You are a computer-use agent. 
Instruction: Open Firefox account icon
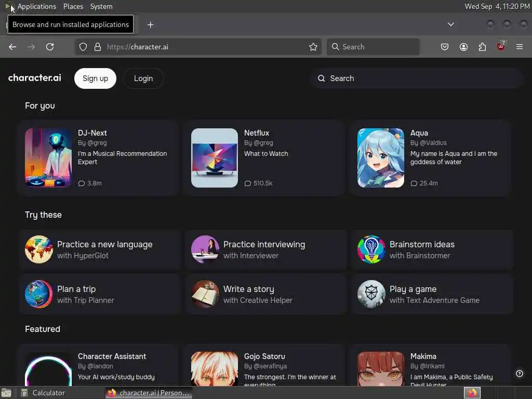(463, 47)
